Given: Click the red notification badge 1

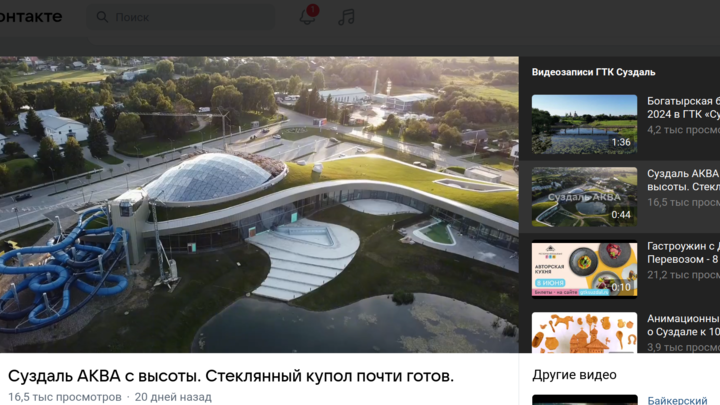Looking at the screenshot, I should [x=313, y=10].
